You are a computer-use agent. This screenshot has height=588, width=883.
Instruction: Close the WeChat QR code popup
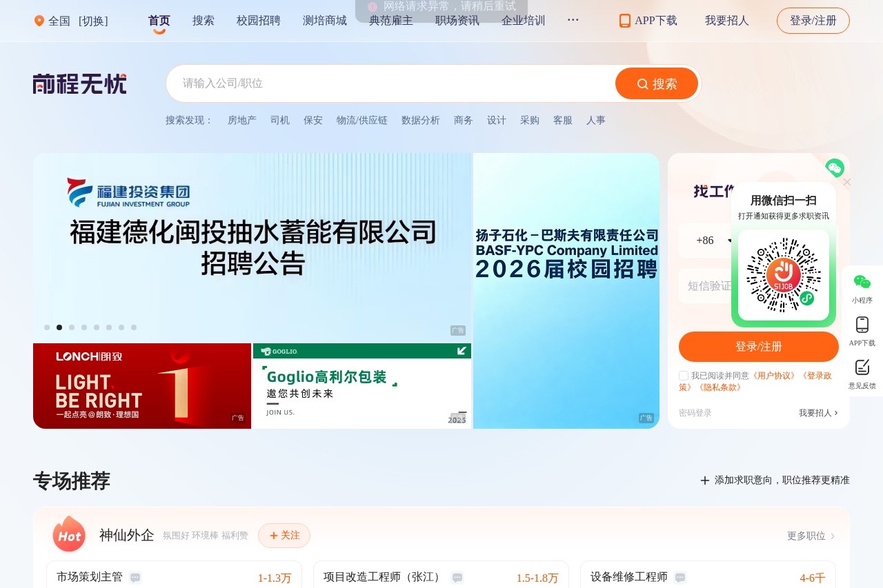point(847,182)
